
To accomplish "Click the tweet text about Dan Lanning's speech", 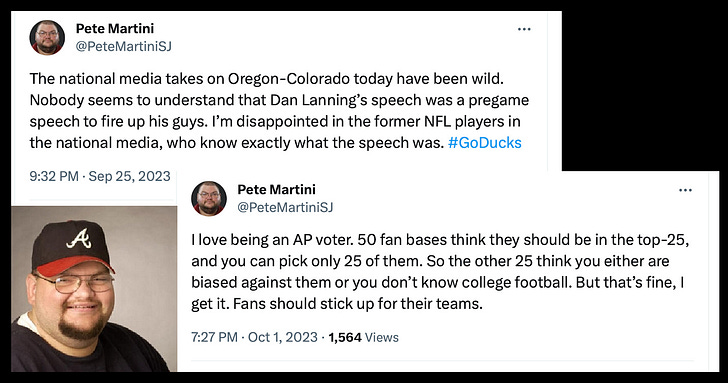I will [x=280, y=110].
